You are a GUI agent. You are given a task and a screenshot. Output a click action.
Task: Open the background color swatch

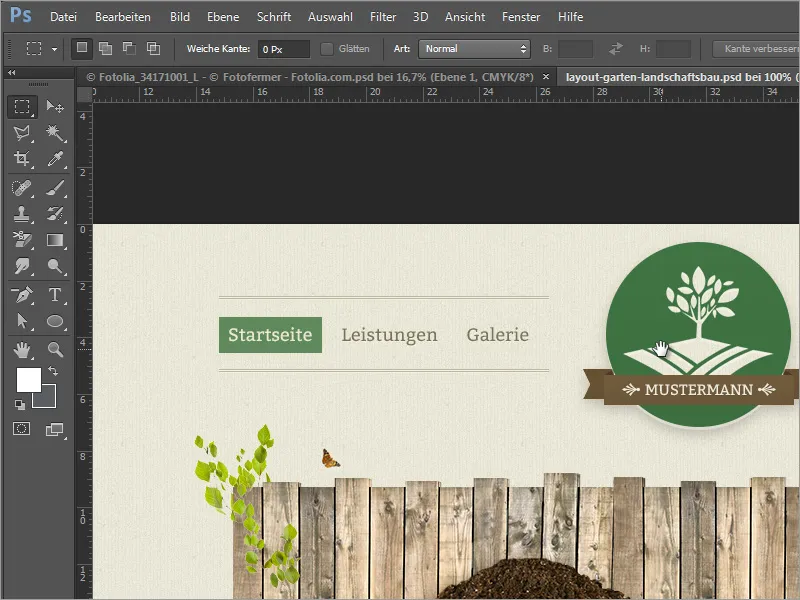(48, 400)
